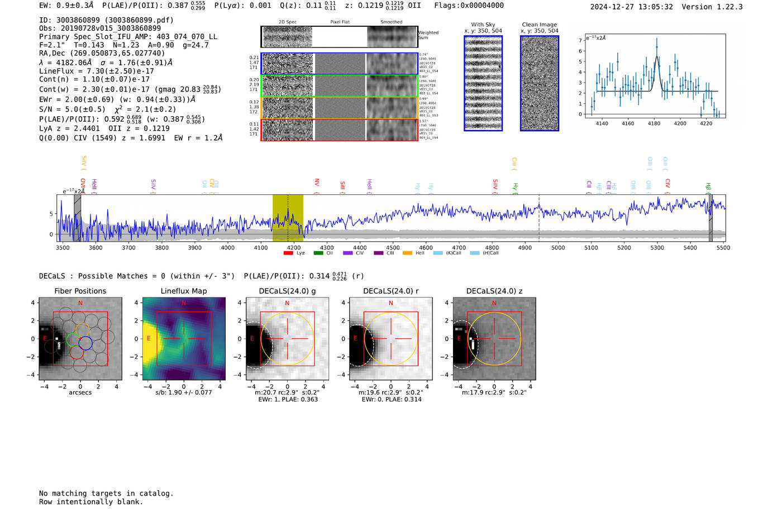Select the Weighted Sum 2D spectrum row

[340, 37]
